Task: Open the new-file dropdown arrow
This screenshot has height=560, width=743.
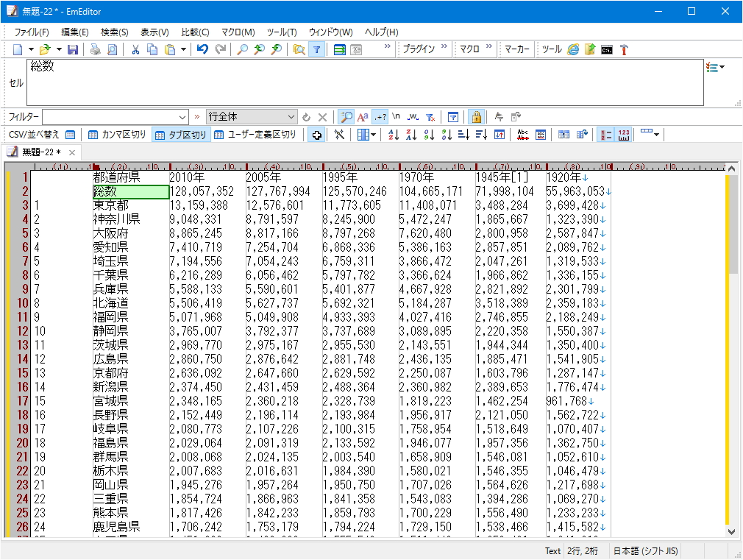Action: [x=32, y=49]
